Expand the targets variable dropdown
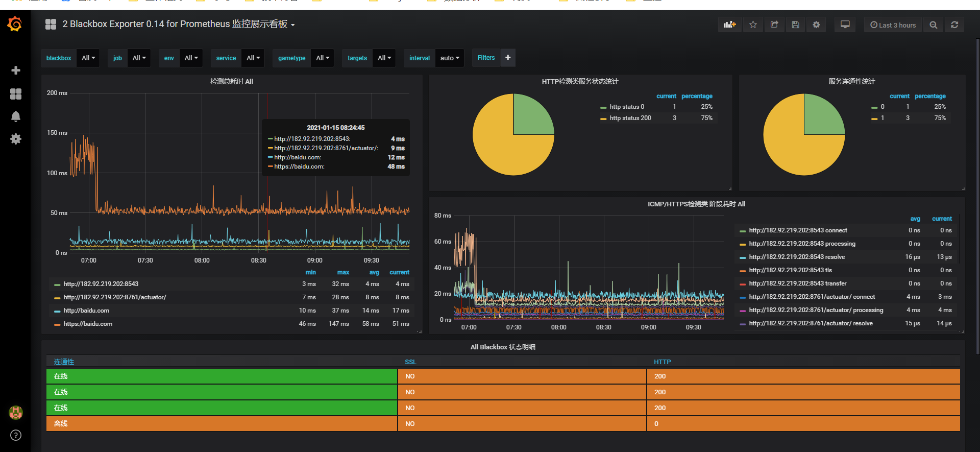980x452 pixels. [384, 58]
